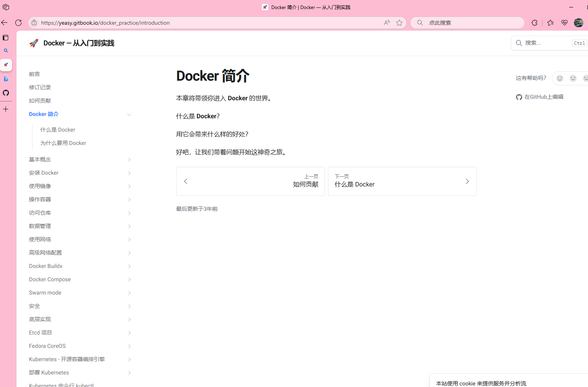Add page to favorites with star icon
This screenshot has width=588, height=387.
pos(399,23)
